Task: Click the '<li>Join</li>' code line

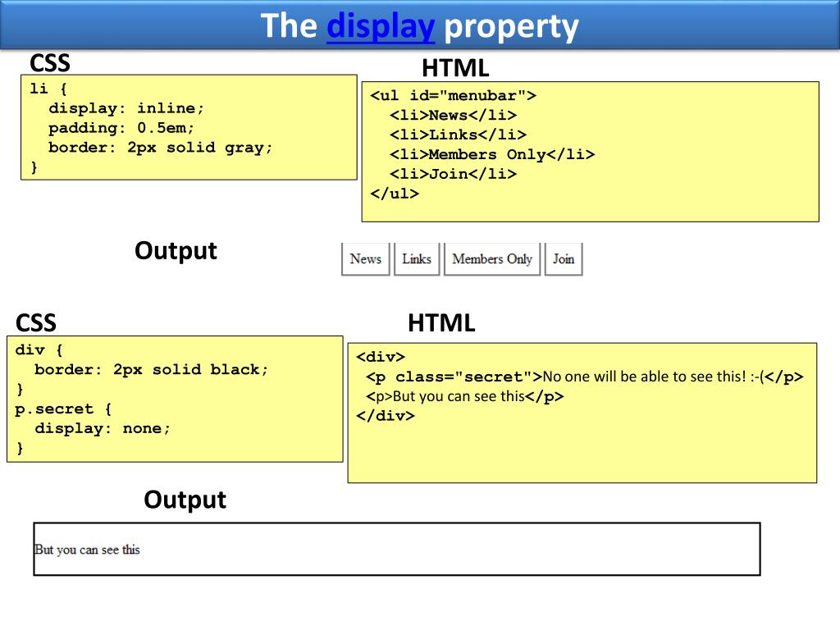Action: (453, 174)
